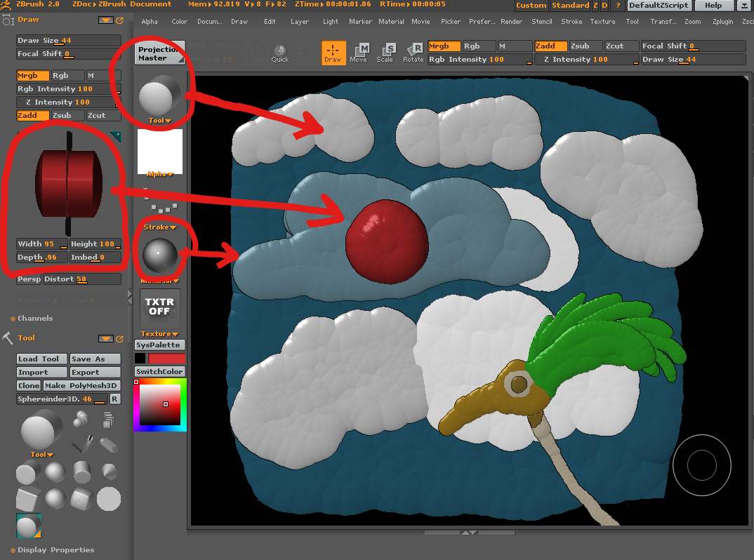Expand the Display Properties section
754x560 pixels.
(55, 550)
